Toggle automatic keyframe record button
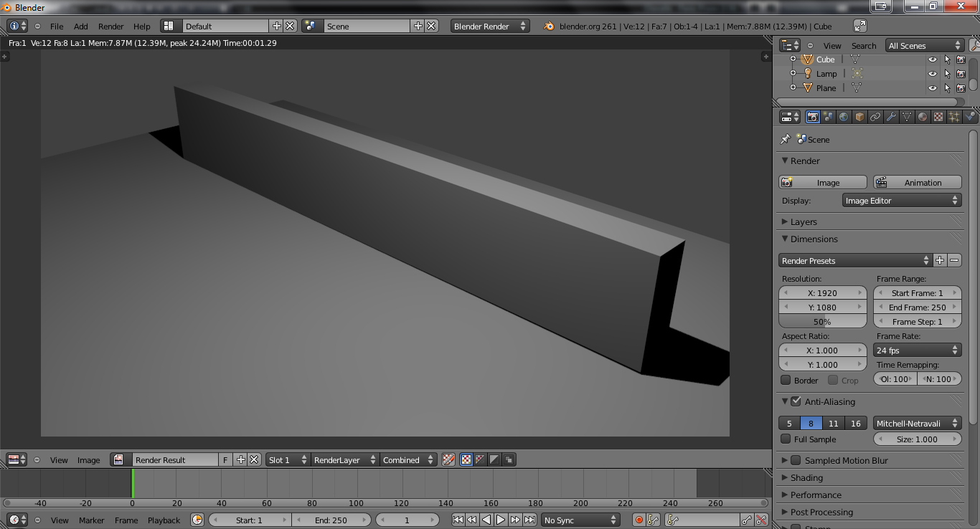This screenshot has height=529, width=980. [x=639, y=520]
